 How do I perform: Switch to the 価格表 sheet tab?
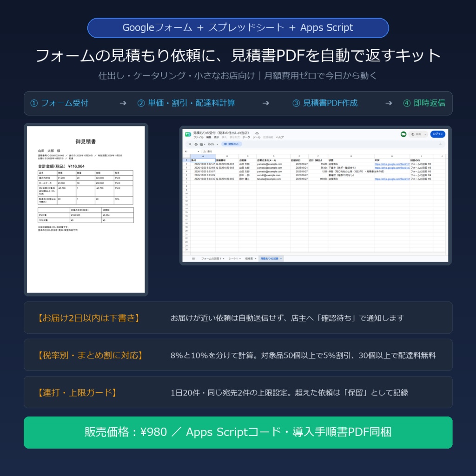point(249,258)
